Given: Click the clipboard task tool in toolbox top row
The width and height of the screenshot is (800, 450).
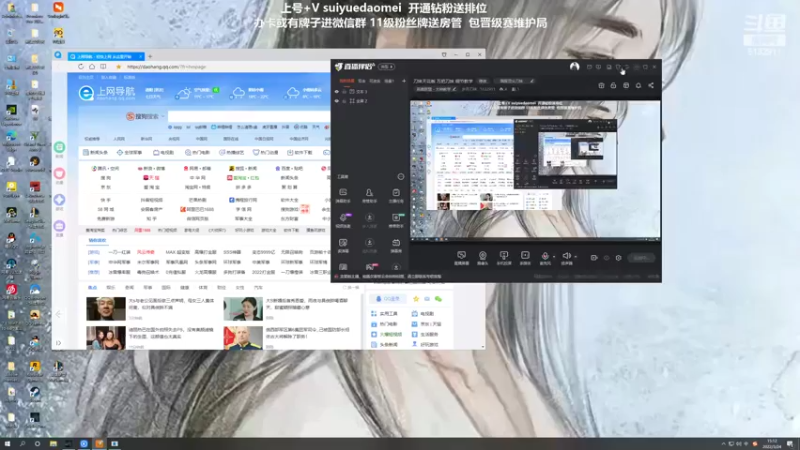Looking at the screenshot, I should (396, 192).
